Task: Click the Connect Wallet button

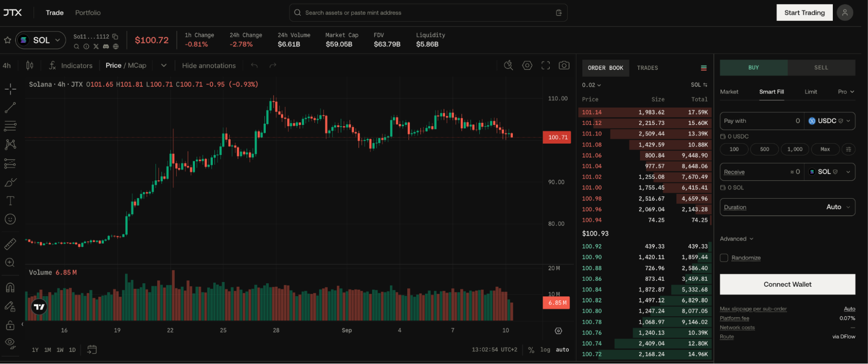Action: point(787,284)
